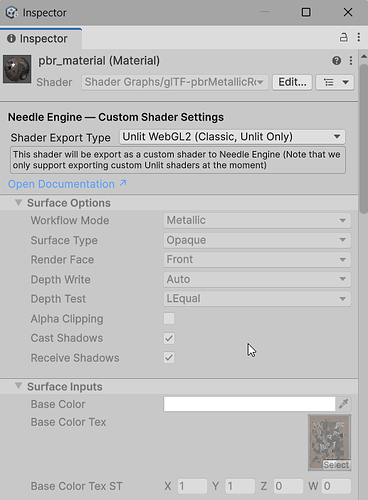Open the material help question-mark icon
This screenshot has height=500, width=368.
point(336,61)
